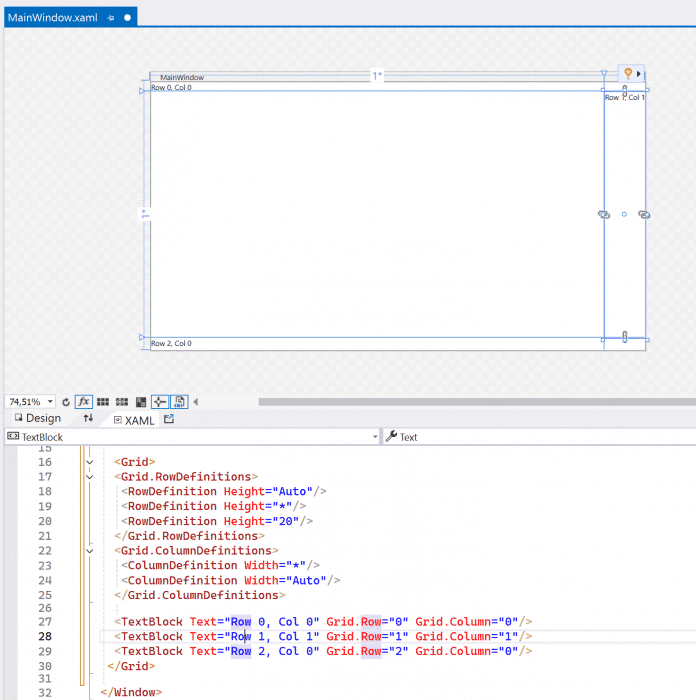Click Width="Auto" on line 24
Viewport: 696px width, 700px height.
tap(285, 580)
